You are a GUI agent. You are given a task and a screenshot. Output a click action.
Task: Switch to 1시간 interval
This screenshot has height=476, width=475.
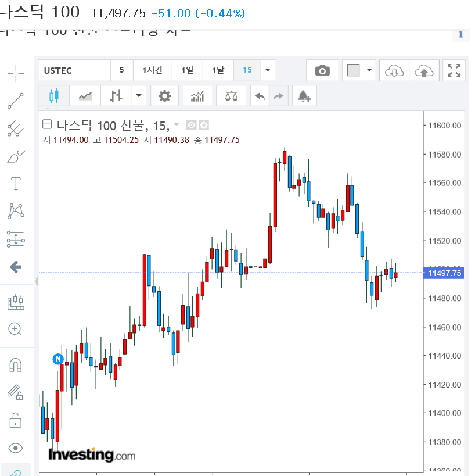click(153, 70)
